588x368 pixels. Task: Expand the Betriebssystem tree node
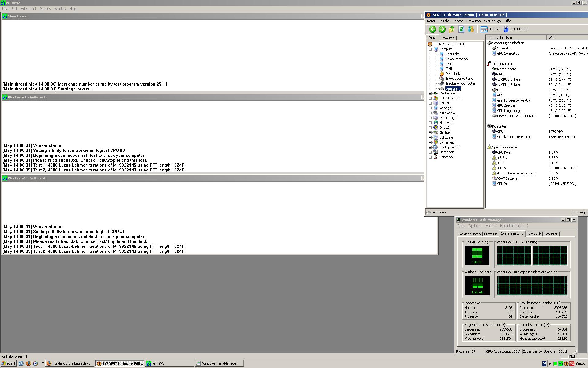tap(430, 98)
